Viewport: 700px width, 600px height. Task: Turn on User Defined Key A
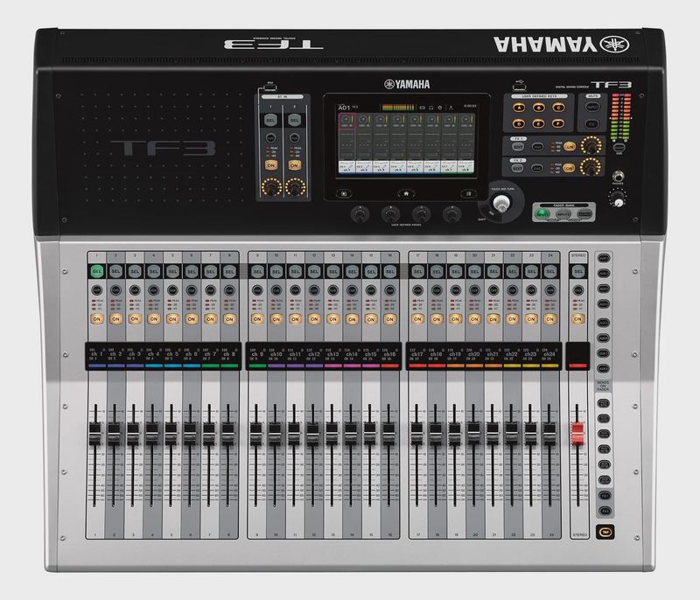click(518, 108)
